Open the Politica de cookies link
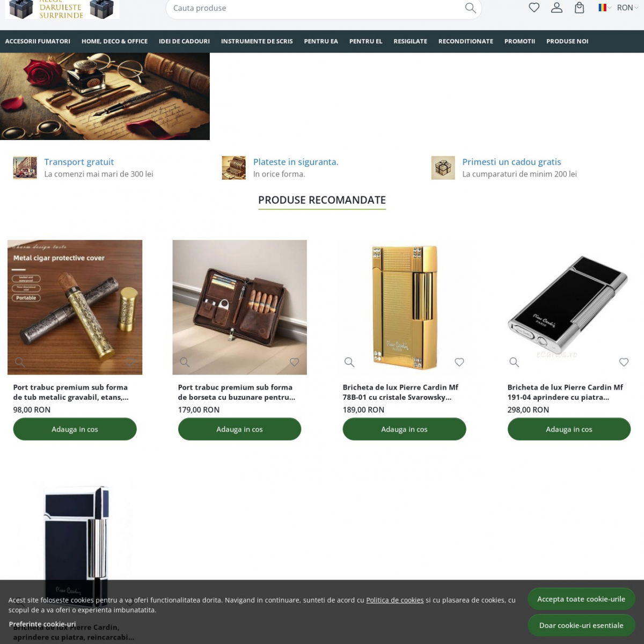This screenshot has height=644, width=644. (x=395, y=600)
